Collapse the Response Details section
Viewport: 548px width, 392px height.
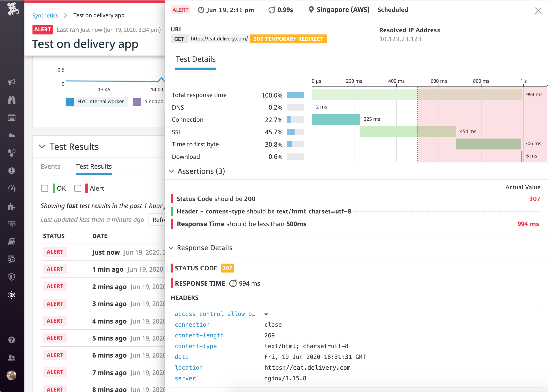tap(172, 248)
